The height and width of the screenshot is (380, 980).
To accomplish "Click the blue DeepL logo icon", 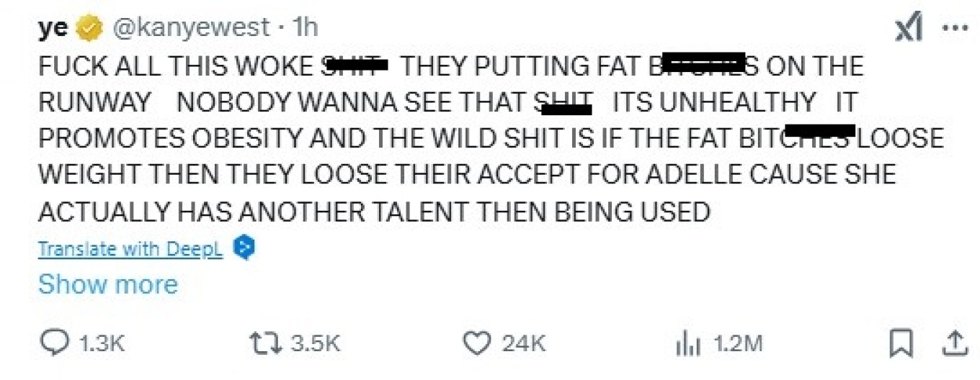I will pyautogui.click(x=246, y=249).
